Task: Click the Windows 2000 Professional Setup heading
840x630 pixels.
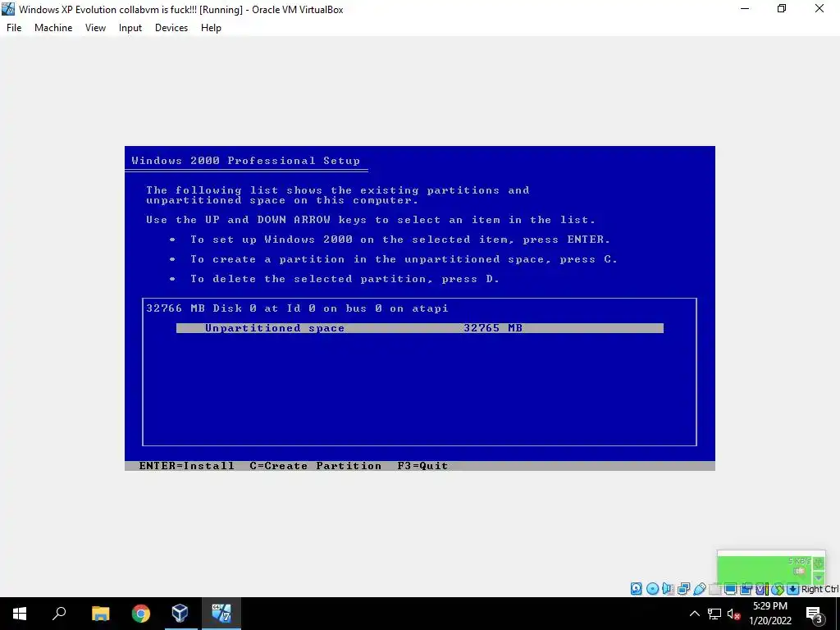Action: click(246, 161)
